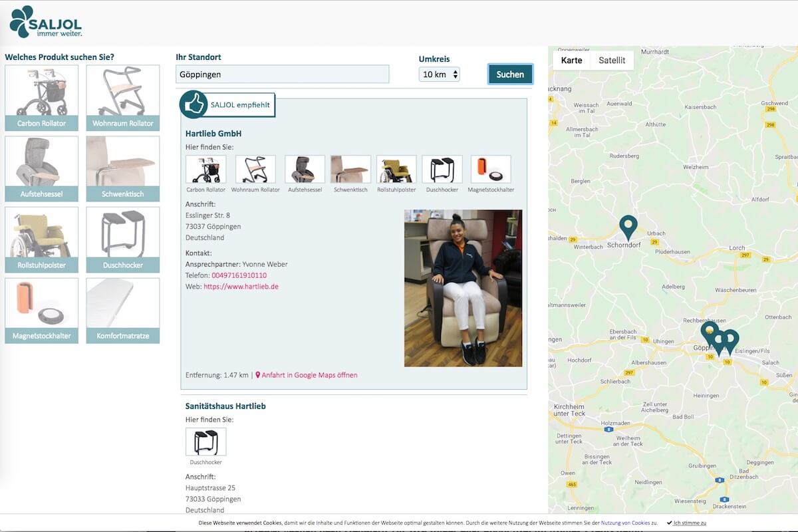Click Wohnraum Rollator icon under Hartlieb GmbH
This screenshot has width=798, height=532.
[x=255, y=170]
